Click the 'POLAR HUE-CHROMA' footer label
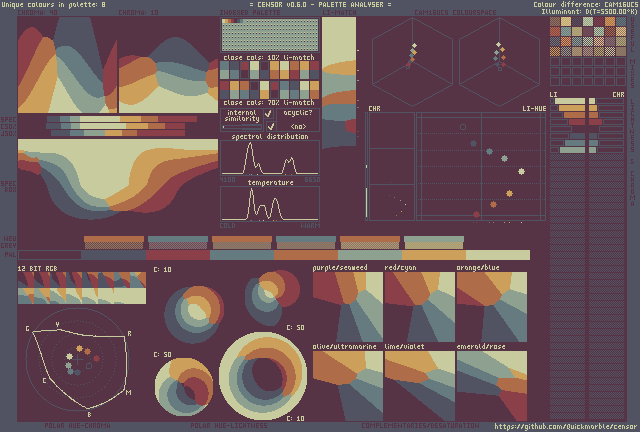This screenshot has height=432, width=640. 77,426
